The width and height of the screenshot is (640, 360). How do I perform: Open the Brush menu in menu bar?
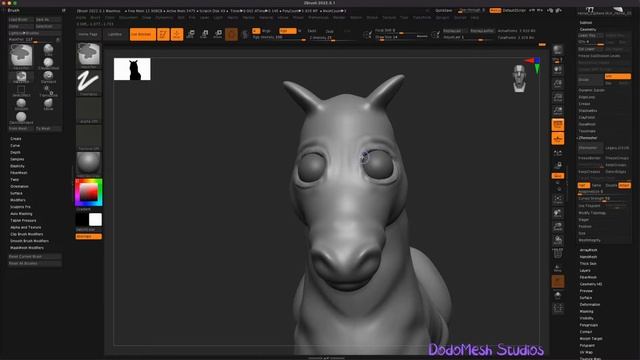[95, 18]
